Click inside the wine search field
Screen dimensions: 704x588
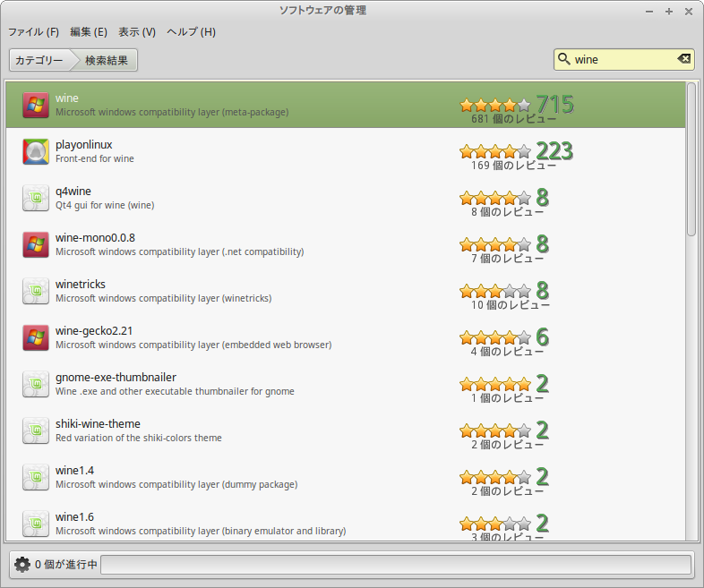point(624,59)
